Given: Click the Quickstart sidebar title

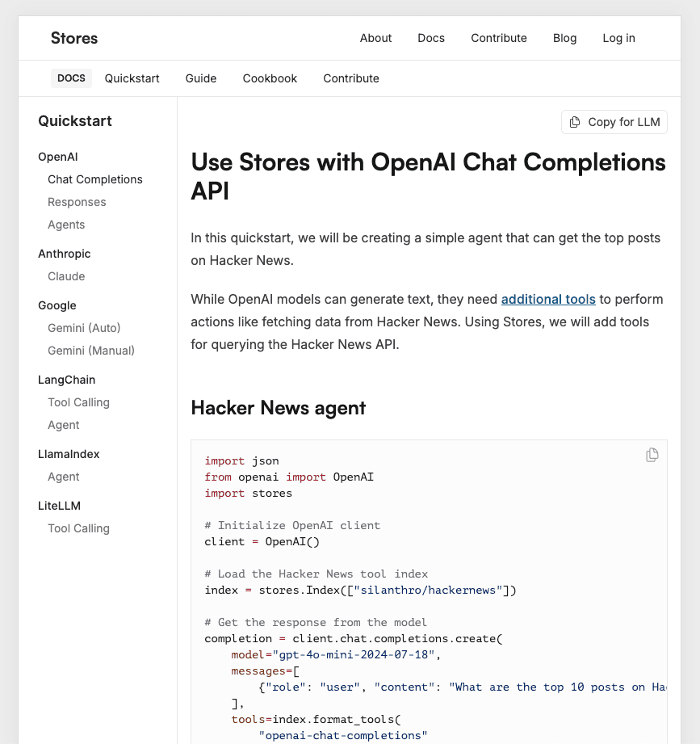Looking at the screenshot, I should tap(75, 121).
